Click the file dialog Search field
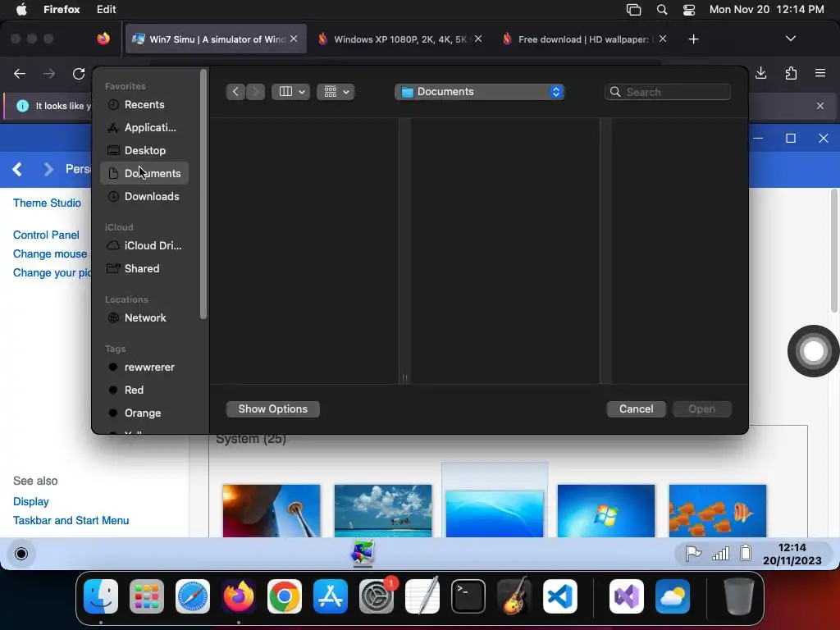The height and width of the screenshot is (630, 840). point(668,92)
